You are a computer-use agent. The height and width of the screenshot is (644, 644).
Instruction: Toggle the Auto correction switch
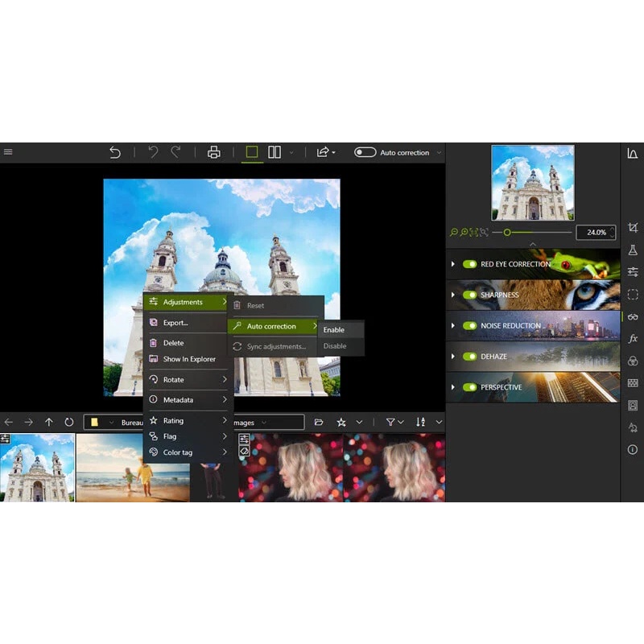coord(365,152)
